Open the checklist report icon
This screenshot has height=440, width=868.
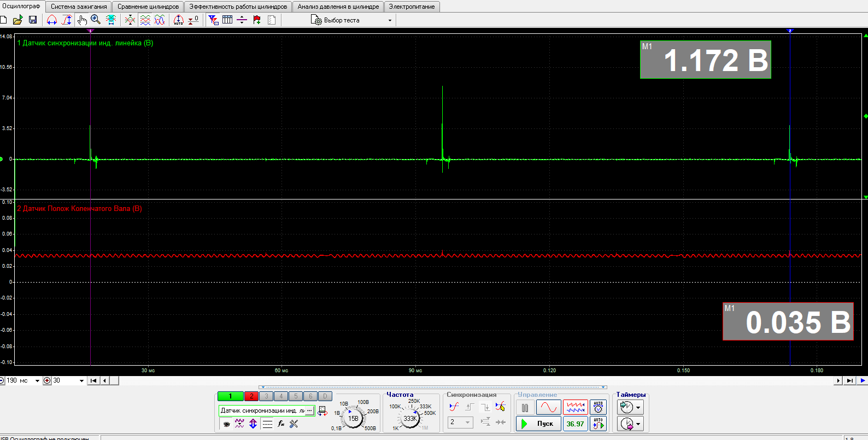[272, 20]
